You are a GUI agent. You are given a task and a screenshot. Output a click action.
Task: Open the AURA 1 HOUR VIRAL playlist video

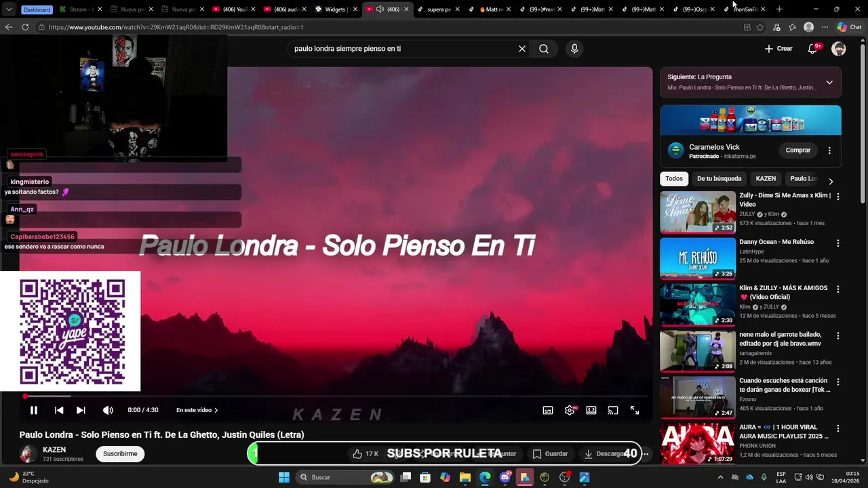tap(698, 443)
